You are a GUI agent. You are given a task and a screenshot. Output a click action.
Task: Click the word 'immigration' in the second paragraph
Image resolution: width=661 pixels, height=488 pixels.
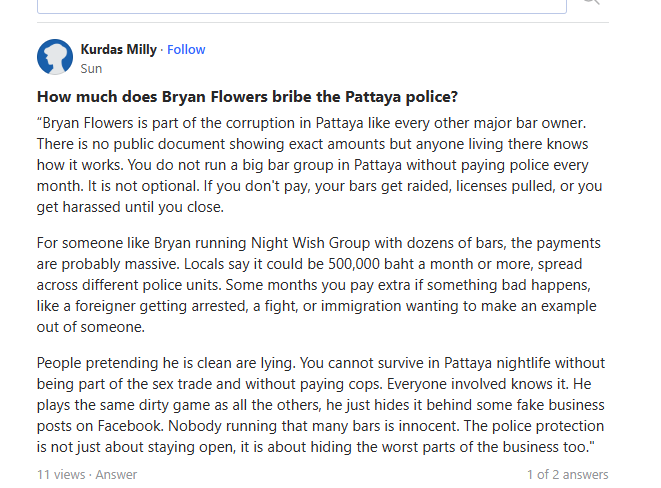(361, 306)
